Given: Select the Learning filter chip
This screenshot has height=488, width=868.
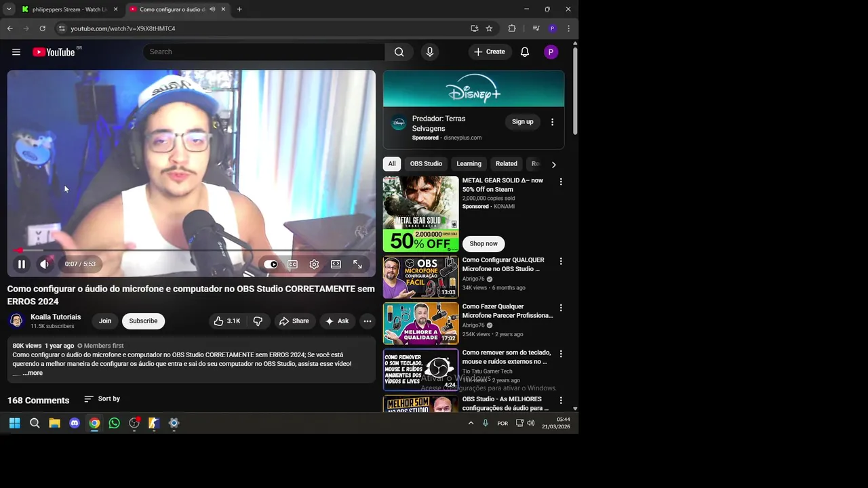Looking at the screenshot, I should [x=469, y=164].
